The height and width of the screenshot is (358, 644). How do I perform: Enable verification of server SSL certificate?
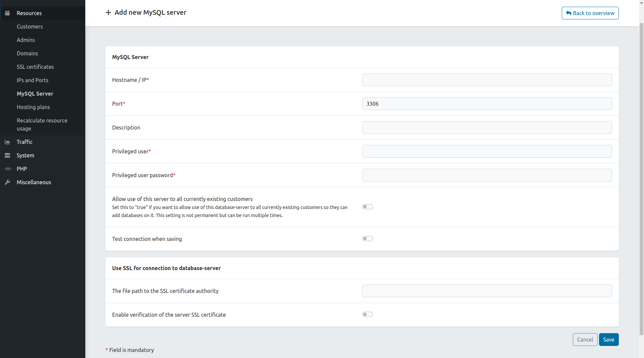point(367,314)
